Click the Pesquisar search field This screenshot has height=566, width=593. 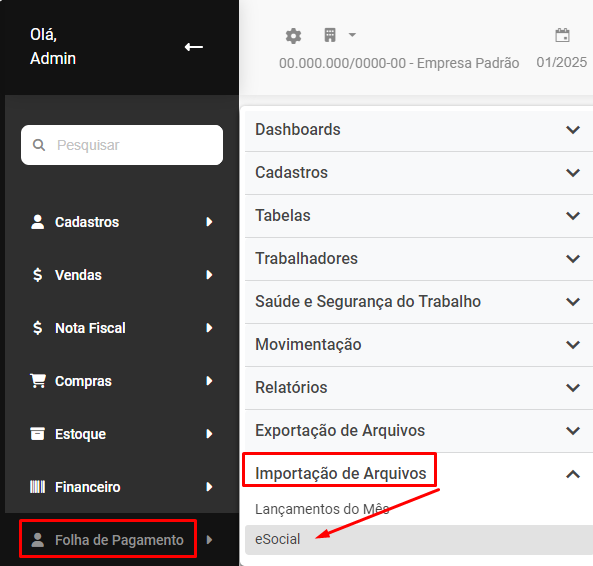122,145
